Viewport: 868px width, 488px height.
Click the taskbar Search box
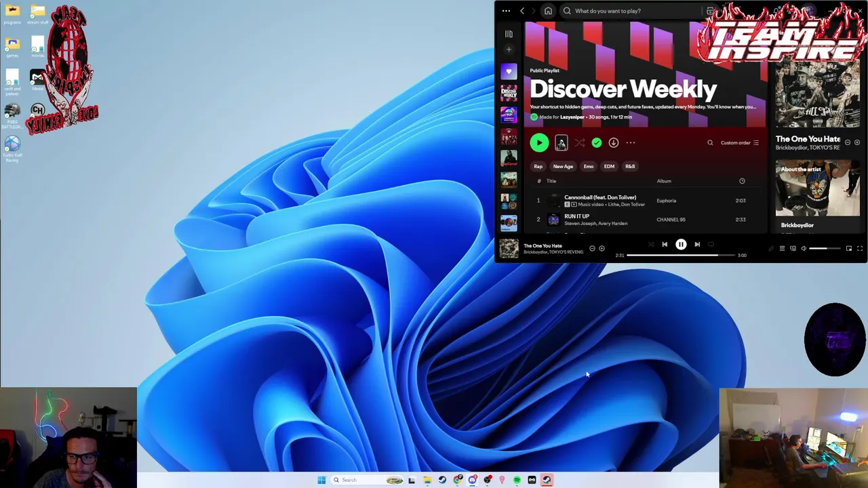(366, 480)
